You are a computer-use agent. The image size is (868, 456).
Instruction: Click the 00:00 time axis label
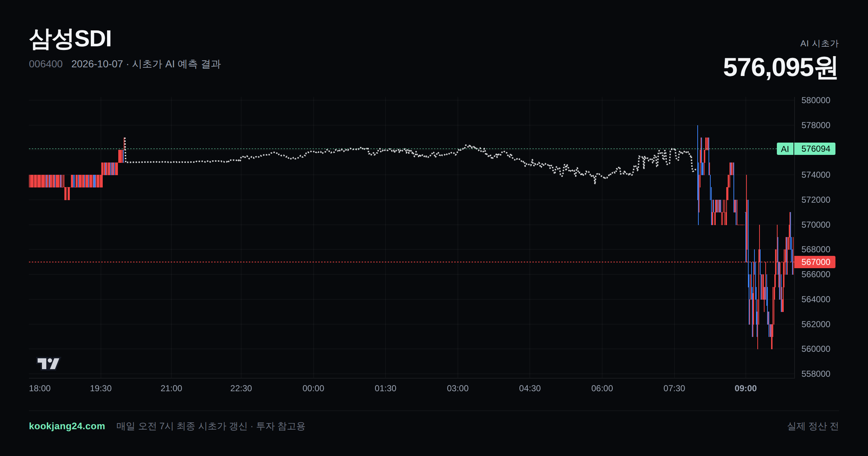[x=313, y=388]
